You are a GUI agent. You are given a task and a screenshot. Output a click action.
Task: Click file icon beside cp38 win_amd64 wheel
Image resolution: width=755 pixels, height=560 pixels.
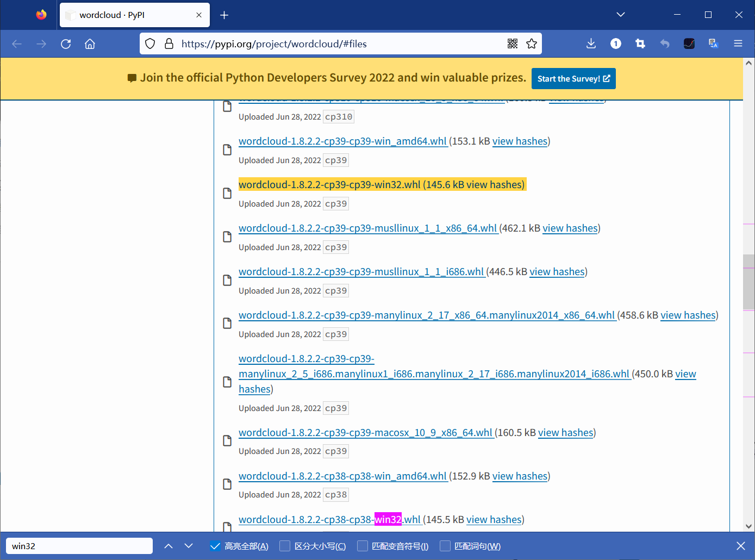228,484
